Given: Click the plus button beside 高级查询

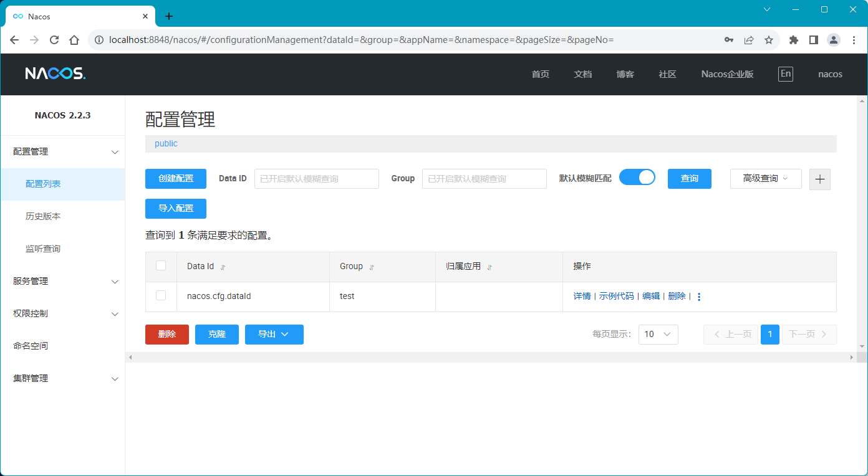Looking at the screenshot, I should [x=820, y=179].
